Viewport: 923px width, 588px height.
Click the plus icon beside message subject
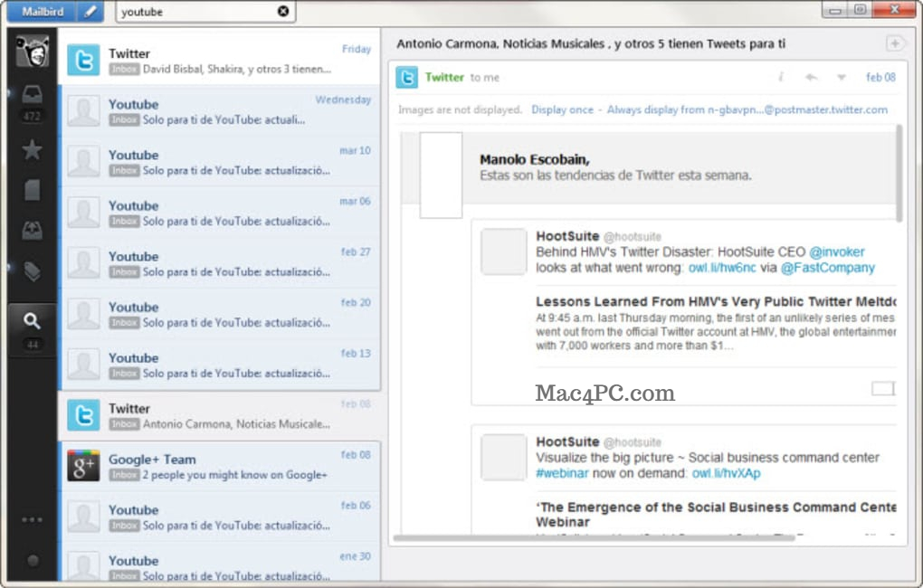[x=895, y=43]
